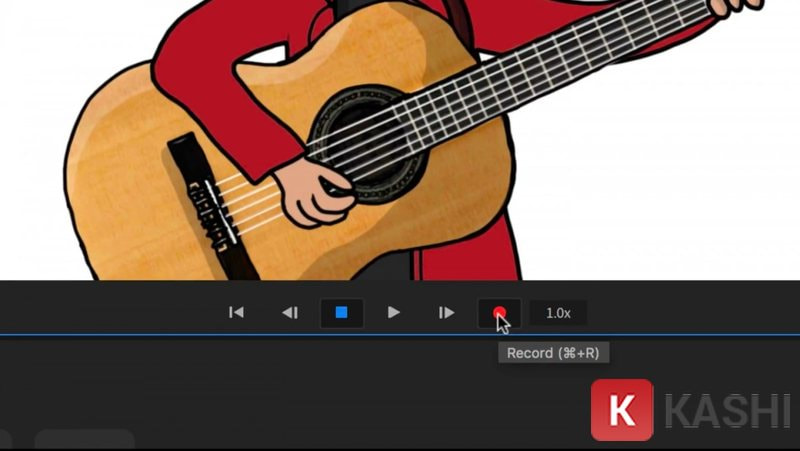Image resolution: width=800 pixels, height=451 pixels.
Task: Step forward one frame
Action: [446, 313]
